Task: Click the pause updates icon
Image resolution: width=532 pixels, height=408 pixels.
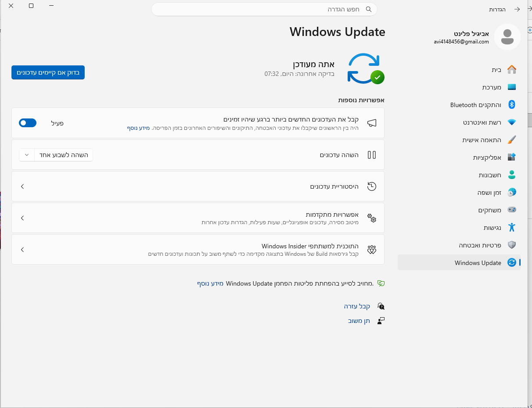Action: pos(372,155)
